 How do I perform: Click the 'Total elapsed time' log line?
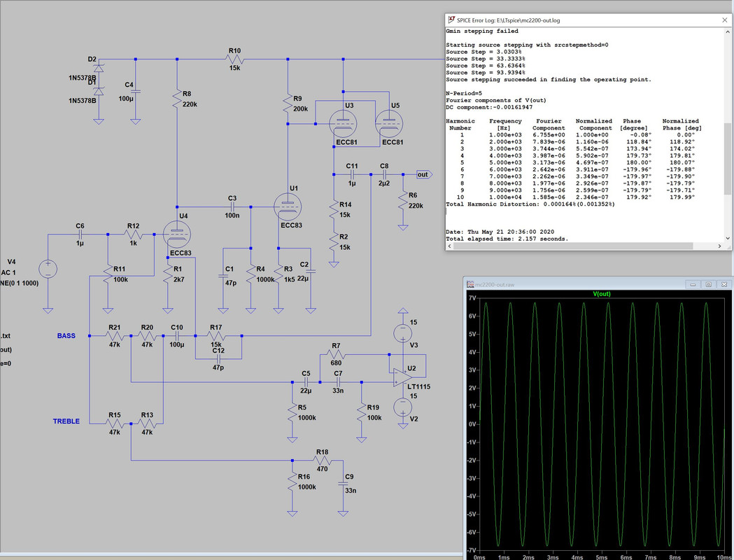click(507, 239)
